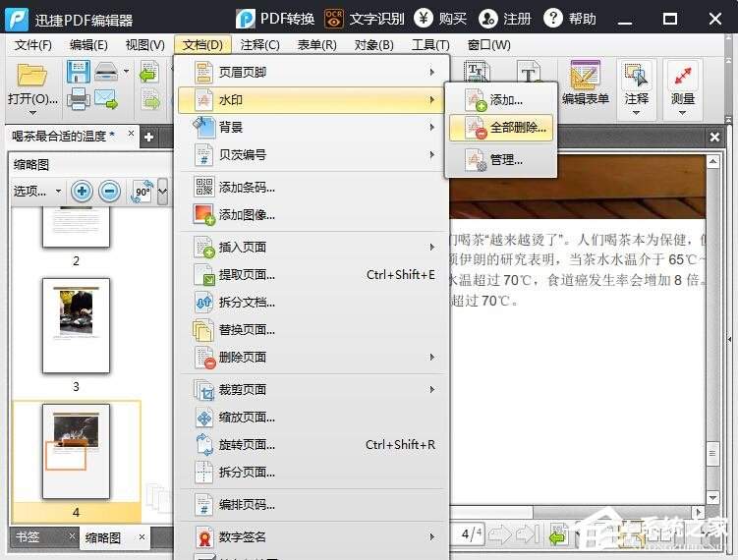The height and width of the screenshot is (560, 738).
Task: Click 文字识别 OCR button
Action: pyautogui.click(x=365, y=19)
